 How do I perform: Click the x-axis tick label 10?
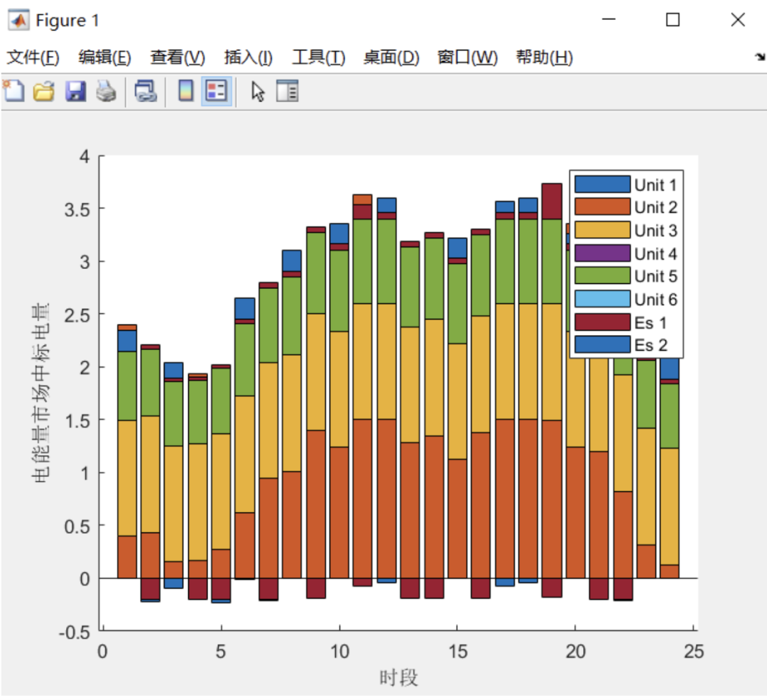[x=339, y=652]
